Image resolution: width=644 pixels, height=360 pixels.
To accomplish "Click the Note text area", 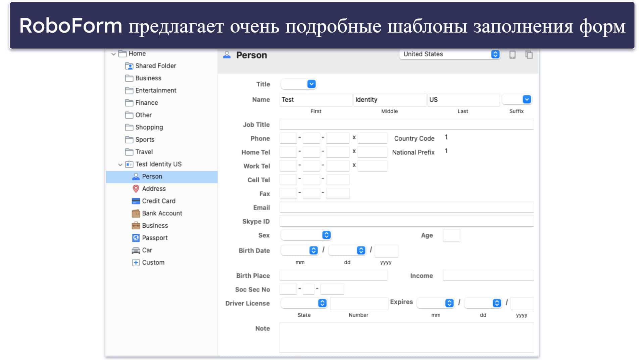I will [x=406, y=337].
